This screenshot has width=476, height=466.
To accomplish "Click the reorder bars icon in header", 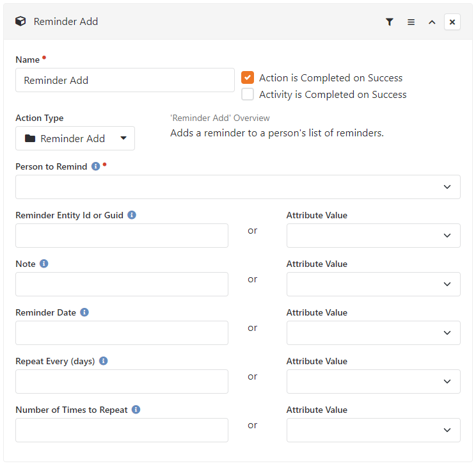I will 411,22.
